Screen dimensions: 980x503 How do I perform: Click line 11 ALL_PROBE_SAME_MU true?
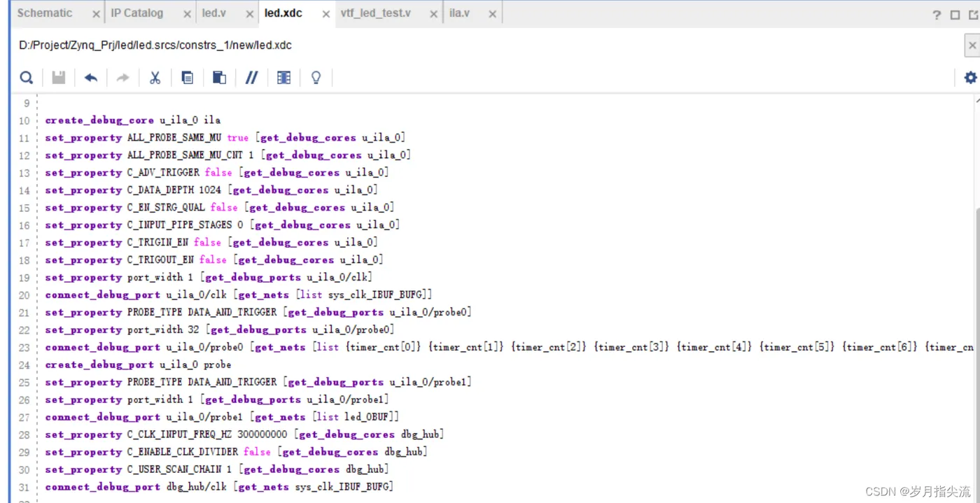[x=225, y=138]
